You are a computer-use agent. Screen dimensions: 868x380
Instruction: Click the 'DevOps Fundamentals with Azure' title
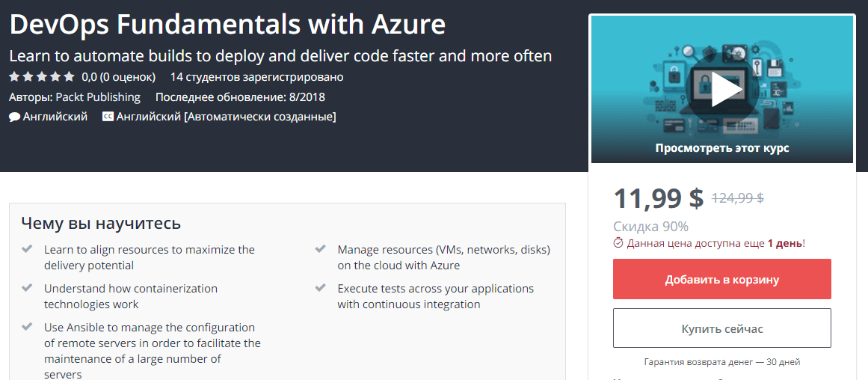227,25
